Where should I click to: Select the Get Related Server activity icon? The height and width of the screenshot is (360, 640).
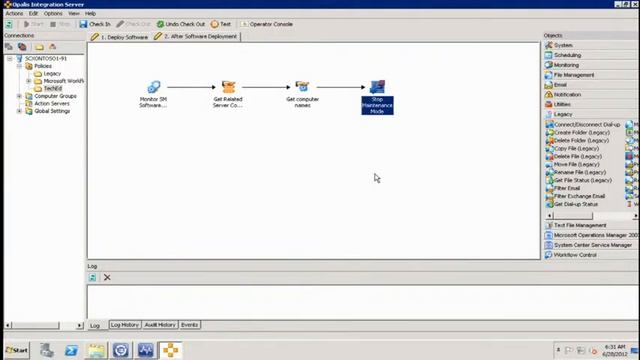coord(229,87)
